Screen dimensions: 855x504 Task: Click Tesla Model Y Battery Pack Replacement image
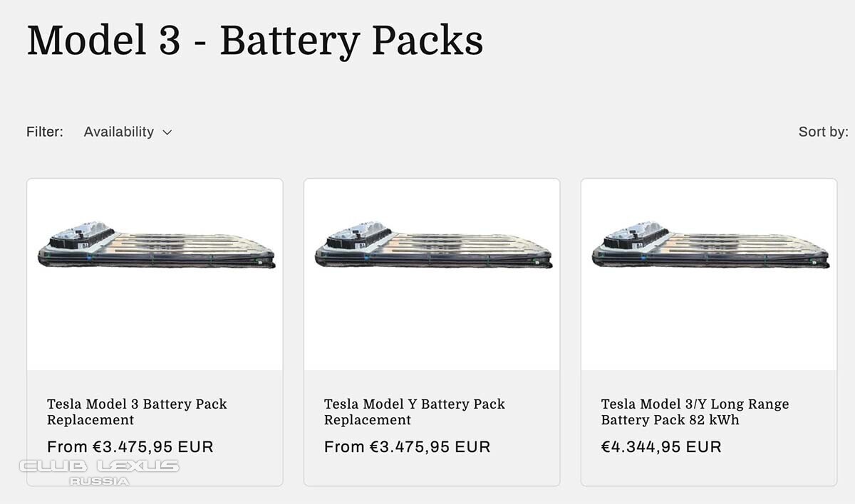click(433, 245)
